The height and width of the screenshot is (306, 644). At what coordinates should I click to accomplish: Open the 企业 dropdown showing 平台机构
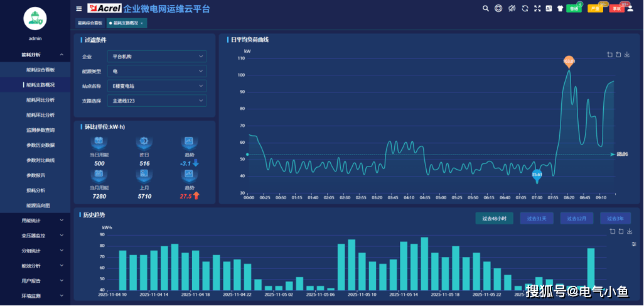(x=157, y=57)
